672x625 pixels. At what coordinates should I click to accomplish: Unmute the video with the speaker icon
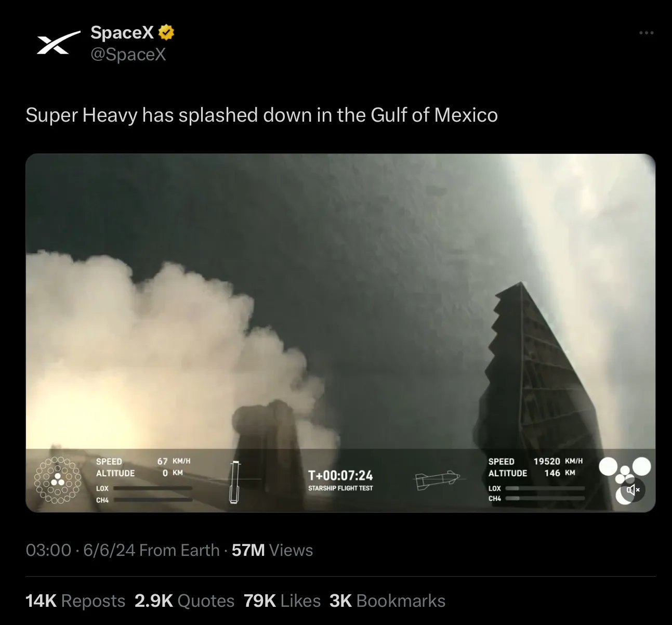point(633,490)
